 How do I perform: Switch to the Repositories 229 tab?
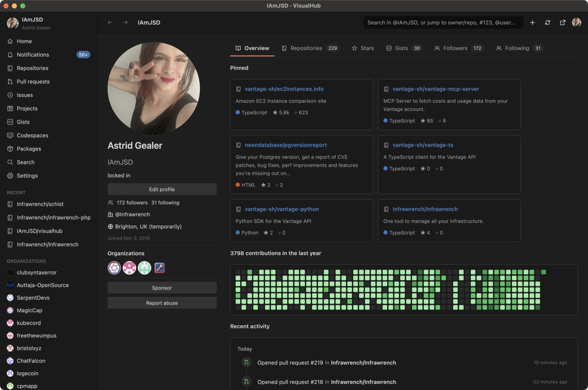pos(311,48)
